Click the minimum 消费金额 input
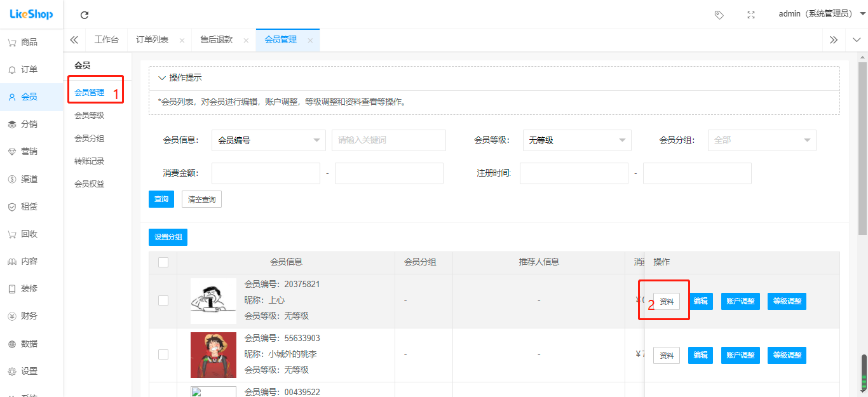The height and width of the screenshot is (397, 868). pos(266,173)
